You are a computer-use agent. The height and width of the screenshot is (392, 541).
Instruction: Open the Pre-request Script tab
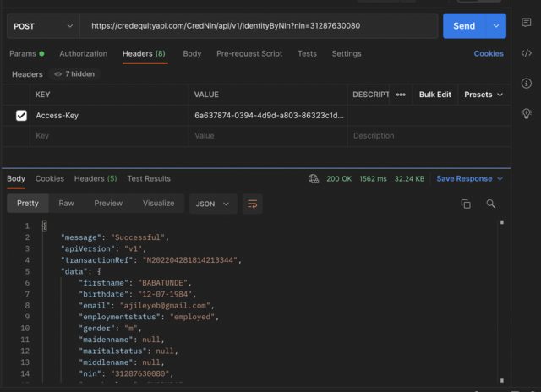(x=249, y=54)
